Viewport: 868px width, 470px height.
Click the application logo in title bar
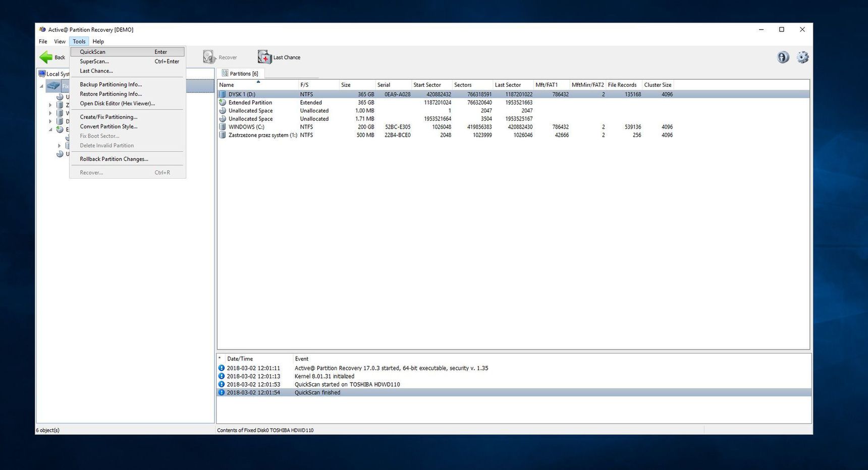pos(42,29)
